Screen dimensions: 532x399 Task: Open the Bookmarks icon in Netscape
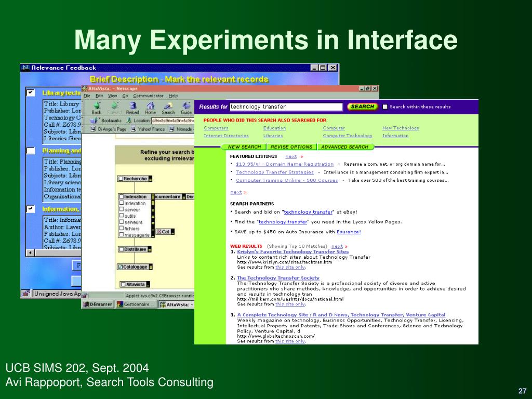(95, 121)
